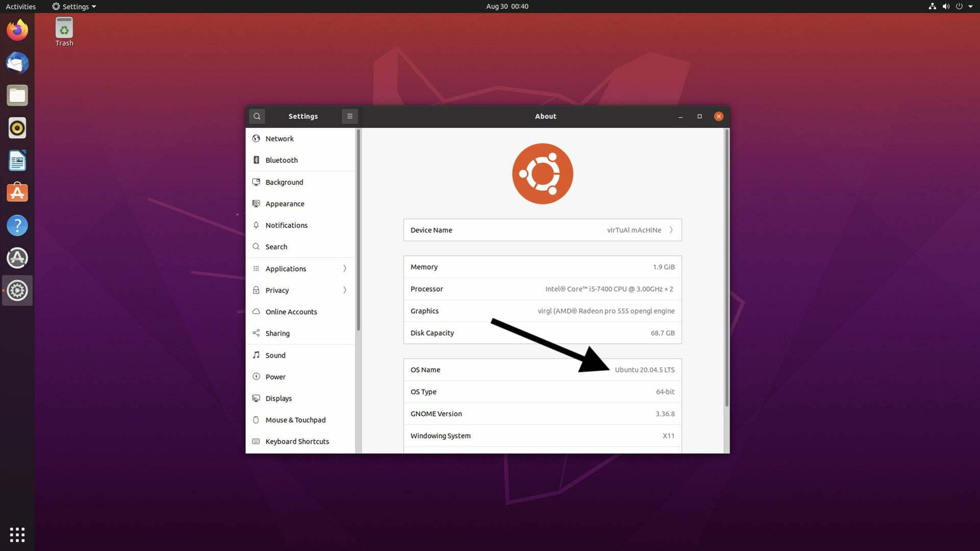Select the Bluetooth menu item
980x551 pixels.
pos(281,160)
